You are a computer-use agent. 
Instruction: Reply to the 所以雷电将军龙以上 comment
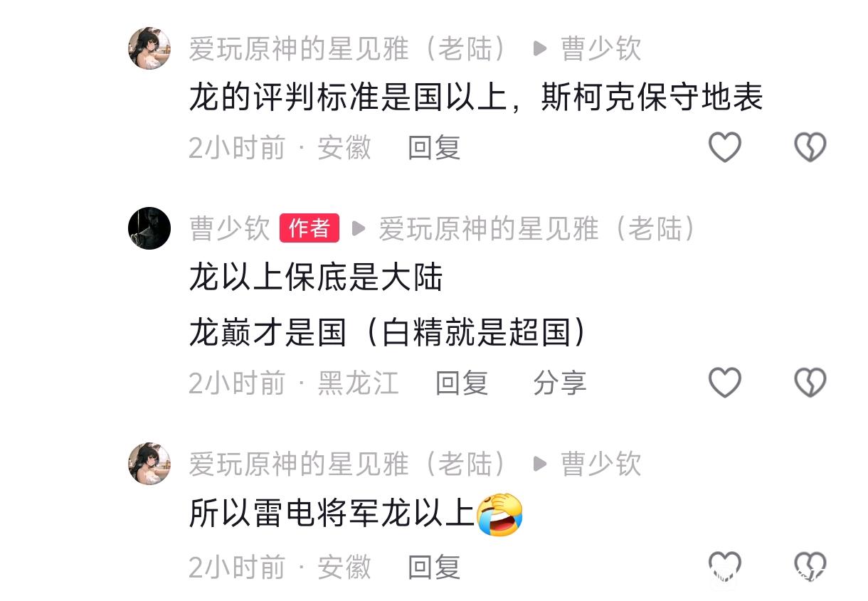434,567
